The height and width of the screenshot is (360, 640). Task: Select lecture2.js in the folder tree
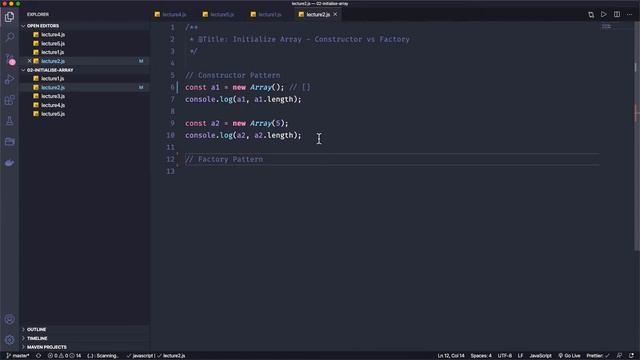84,87
